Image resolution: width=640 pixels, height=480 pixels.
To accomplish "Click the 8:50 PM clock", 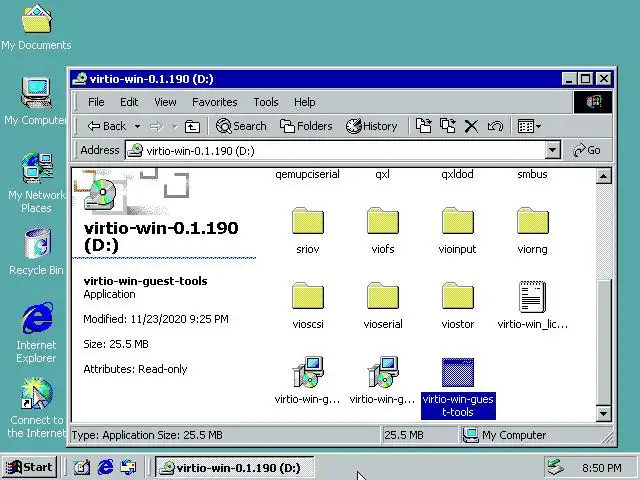I will coord(602,468).
